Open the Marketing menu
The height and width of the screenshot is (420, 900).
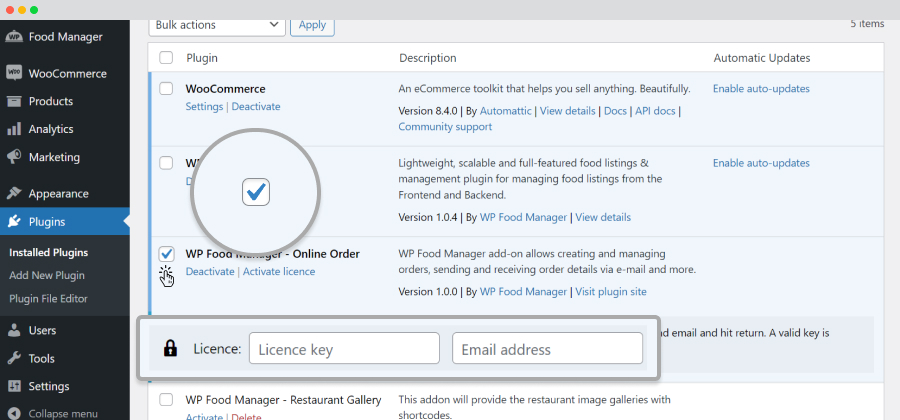(x=65, y=157)
